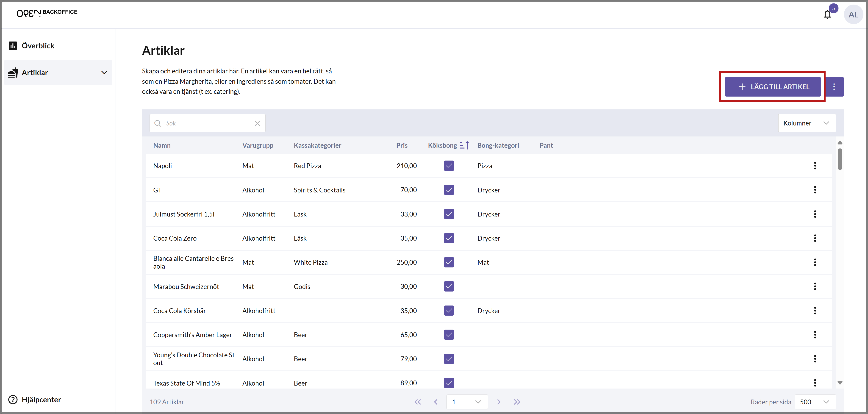The height and width of the screenshot is (414, 868).
Task: Clear the search field with the X
Action: [x=258, y=123]
